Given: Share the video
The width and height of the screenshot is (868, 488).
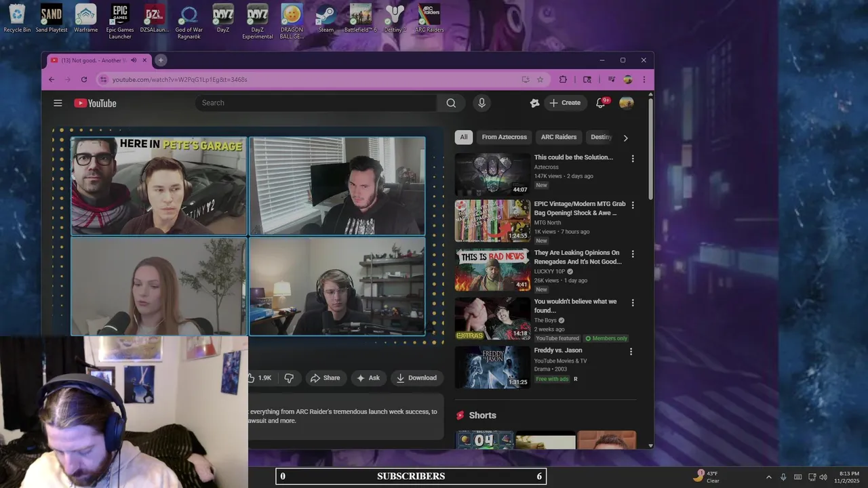Looking at the screenshot, I should (325, 378).
